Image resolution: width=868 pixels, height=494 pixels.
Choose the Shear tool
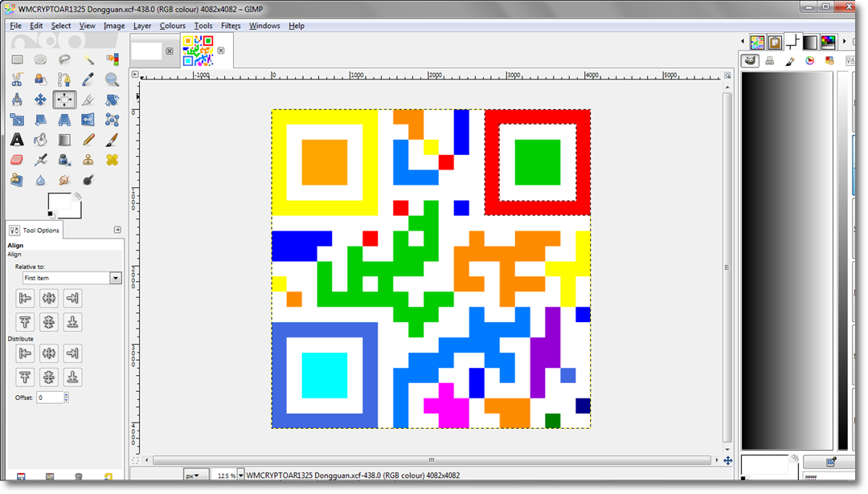pos(40,120)
